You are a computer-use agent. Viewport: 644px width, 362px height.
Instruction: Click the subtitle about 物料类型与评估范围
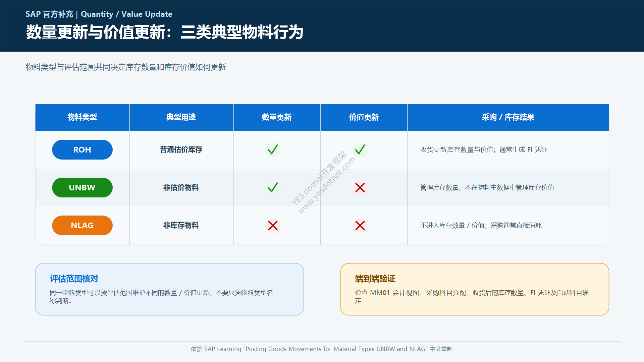(126, 67)
